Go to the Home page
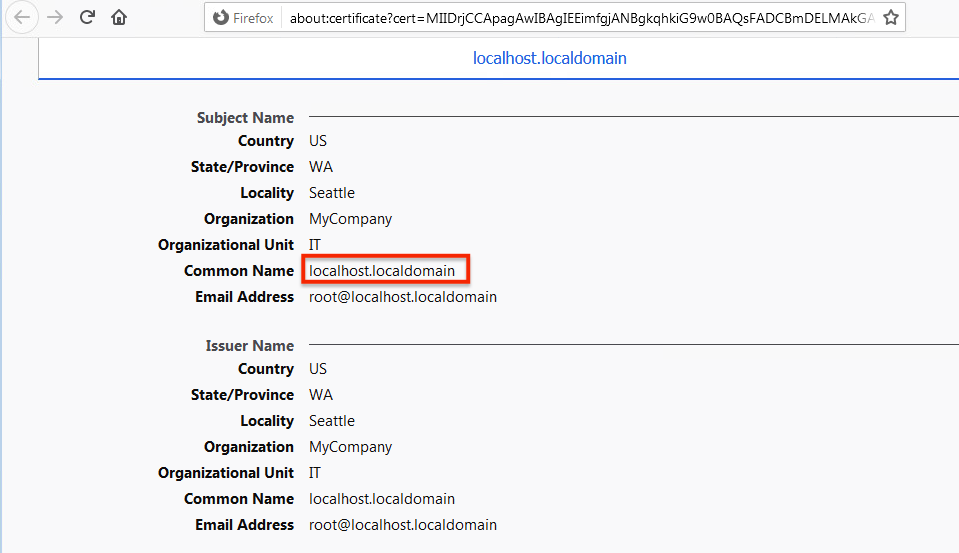This screenshot has height=553, width=959. [119, 17]
